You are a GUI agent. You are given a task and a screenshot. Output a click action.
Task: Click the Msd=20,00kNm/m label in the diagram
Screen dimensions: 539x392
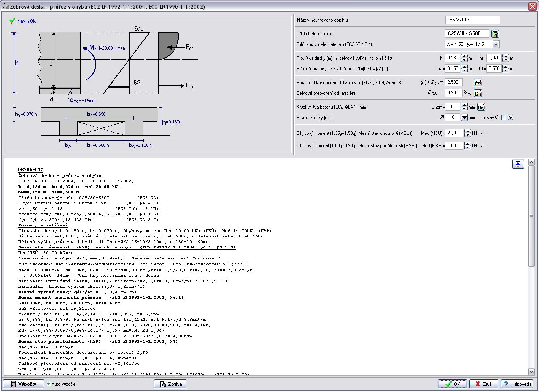click(x=107, y=48)
